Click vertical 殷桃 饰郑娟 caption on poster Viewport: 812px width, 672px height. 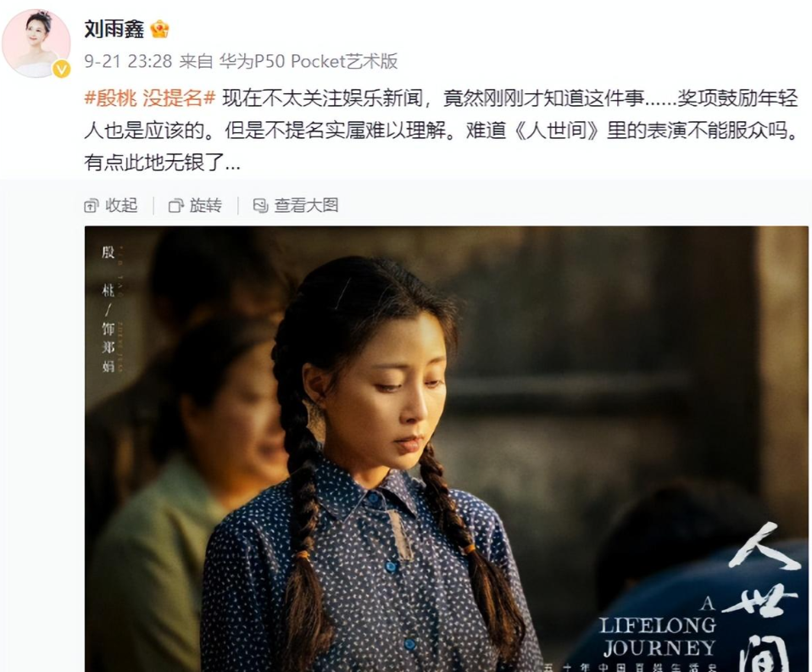(108, 309)
